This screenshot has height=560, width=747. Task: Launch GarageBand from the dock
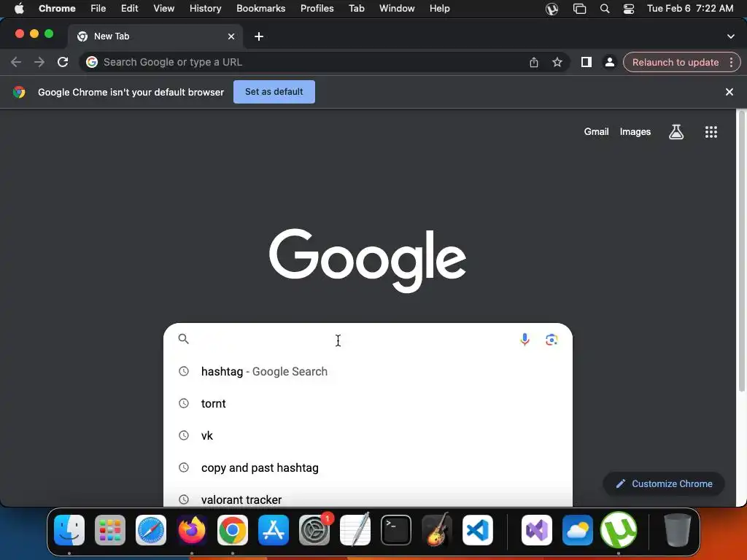(437, 529)
